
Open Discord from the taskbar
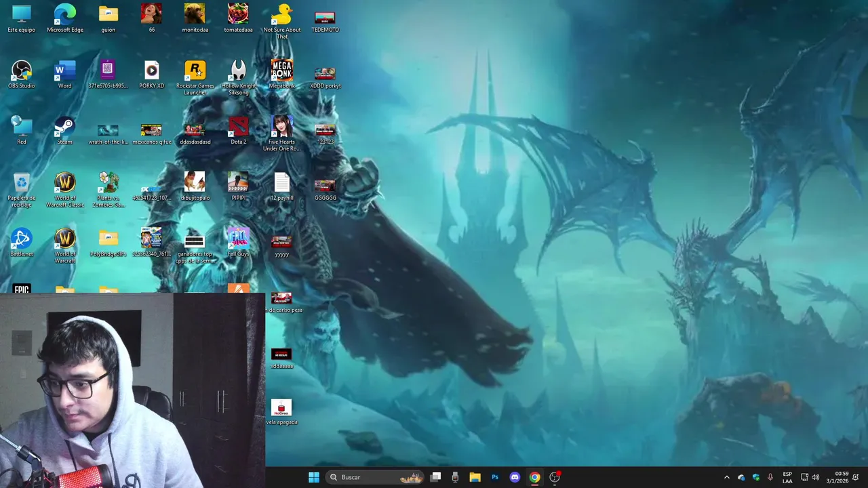point(515,477)
